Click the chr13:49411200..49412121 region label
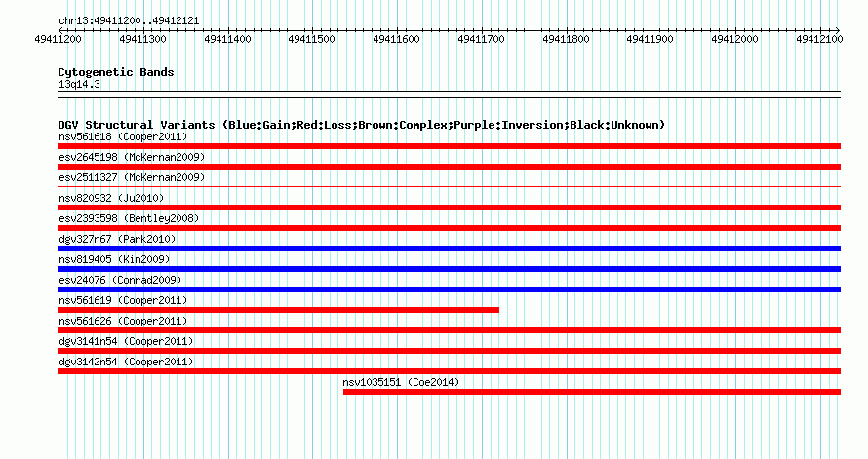Viewport: 868px width, 459px height. click(x=129, y=21)
